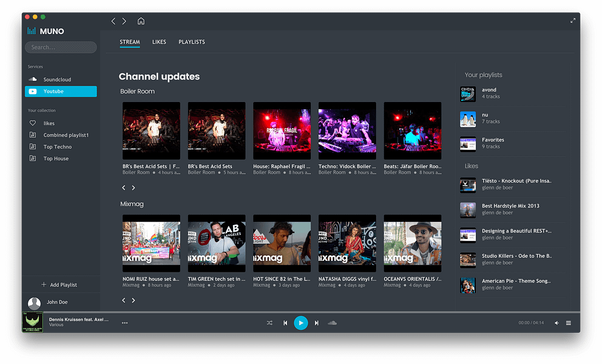Viewport: 602px width, 364px height.
Task: Mute audio with the speaker icon
Action: pos(556,323)
